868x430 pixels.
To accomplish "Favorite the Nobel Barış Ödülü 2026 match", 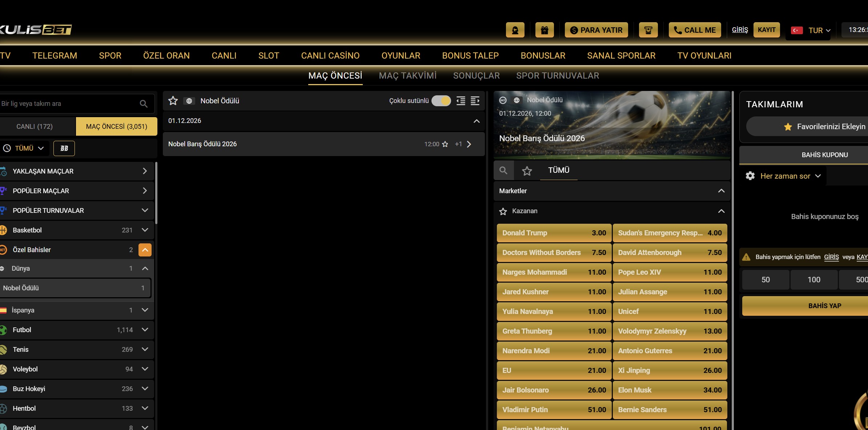I will pos(445,144).
